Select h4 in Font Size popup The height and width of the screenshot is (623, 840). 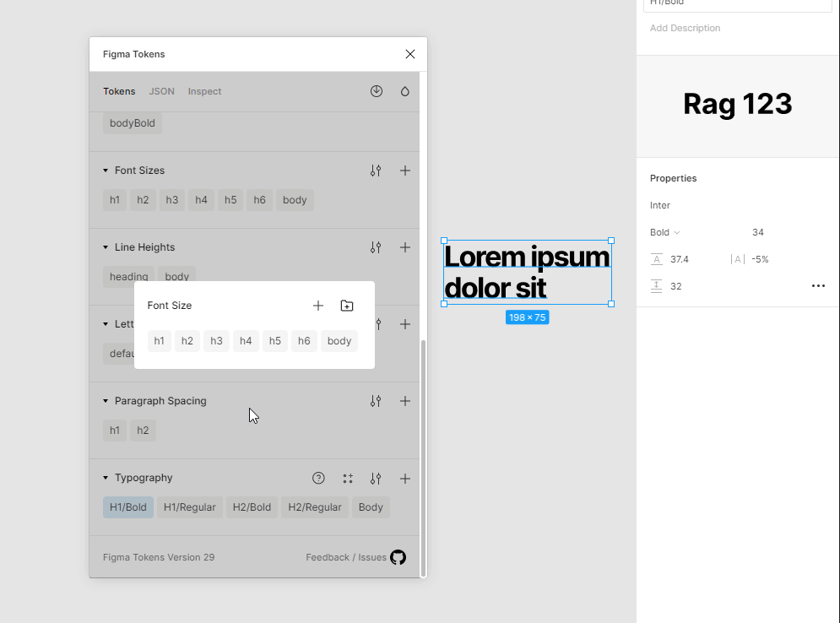point(246,341)
